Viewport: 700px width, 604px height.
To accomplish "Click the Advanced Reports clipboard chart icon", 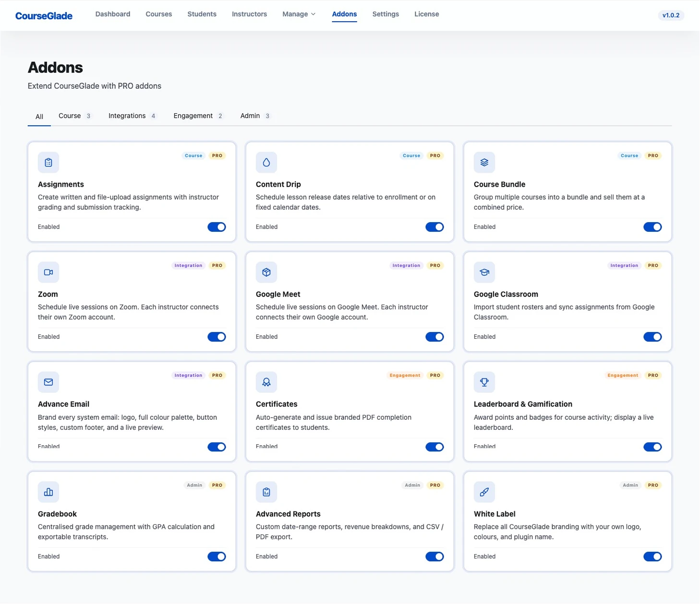I will (x=266, y=492).
